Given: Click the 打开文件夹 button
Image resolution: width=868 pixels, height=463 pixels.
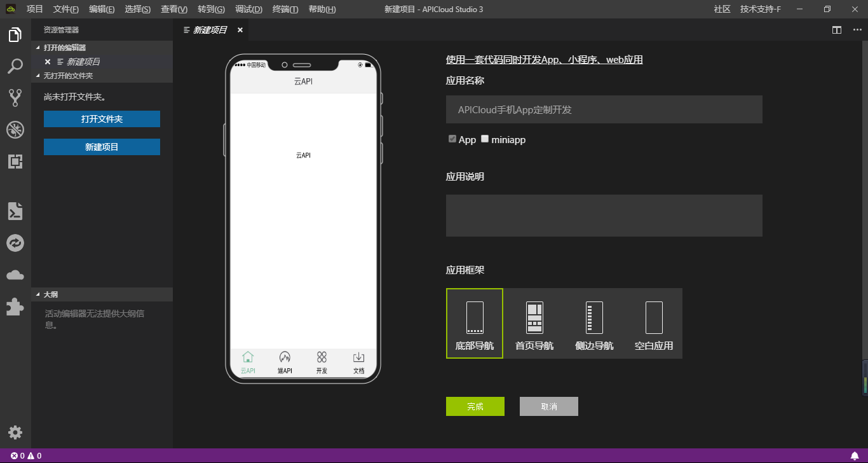Looking at the screenshot, I should click(102, 119).
